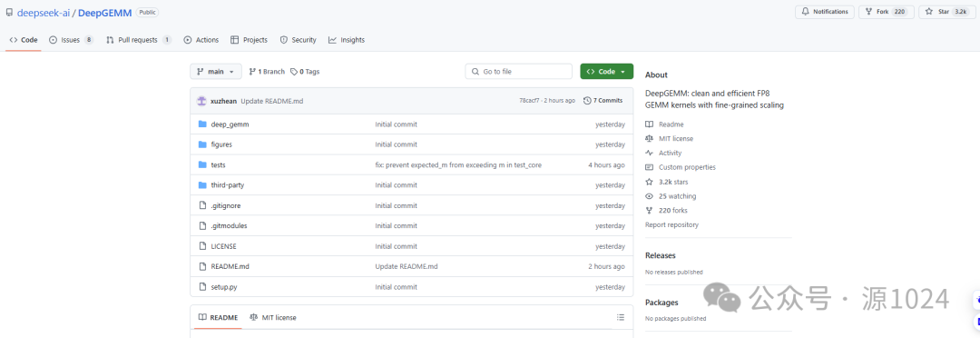The width and height of the screenshot is (980, 338).
Task: Open the Notifications button
Action: [x=824, y=12]
